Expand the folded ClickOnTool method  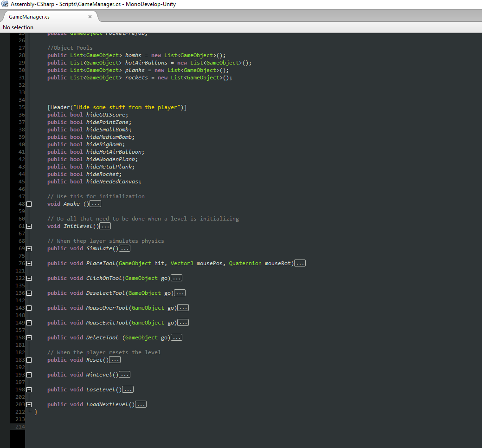click(29, 279)
